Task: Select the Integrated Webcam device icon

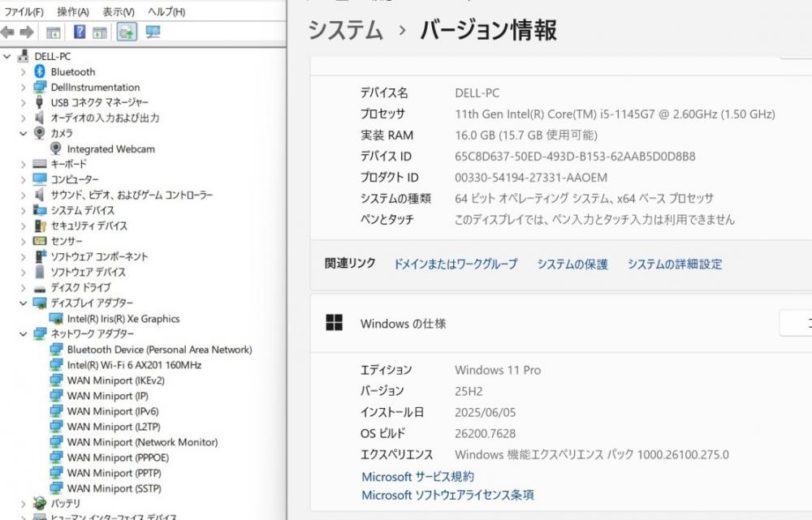Action: point(56,148)
